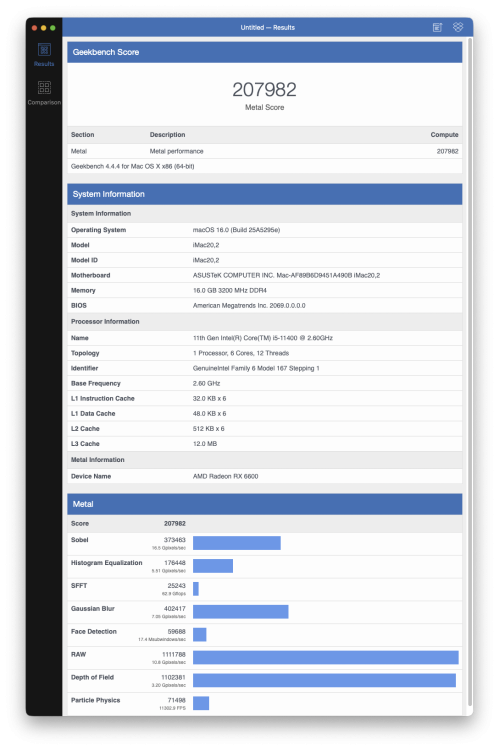Select the SFFT score 25243

coord(177,586)
